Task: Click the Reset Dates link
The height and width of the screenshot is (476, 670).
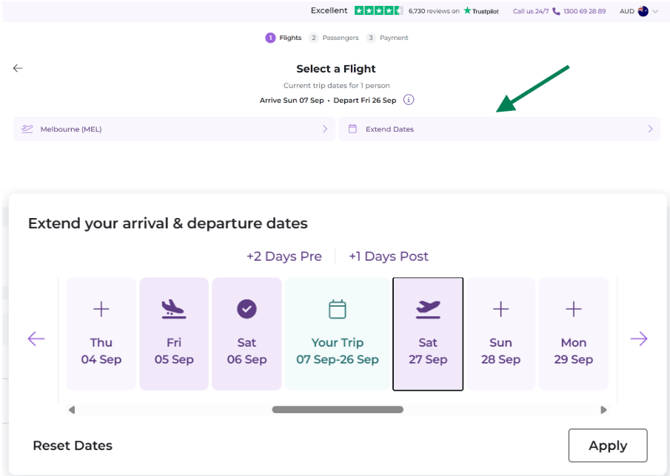Action: [73, 445]
